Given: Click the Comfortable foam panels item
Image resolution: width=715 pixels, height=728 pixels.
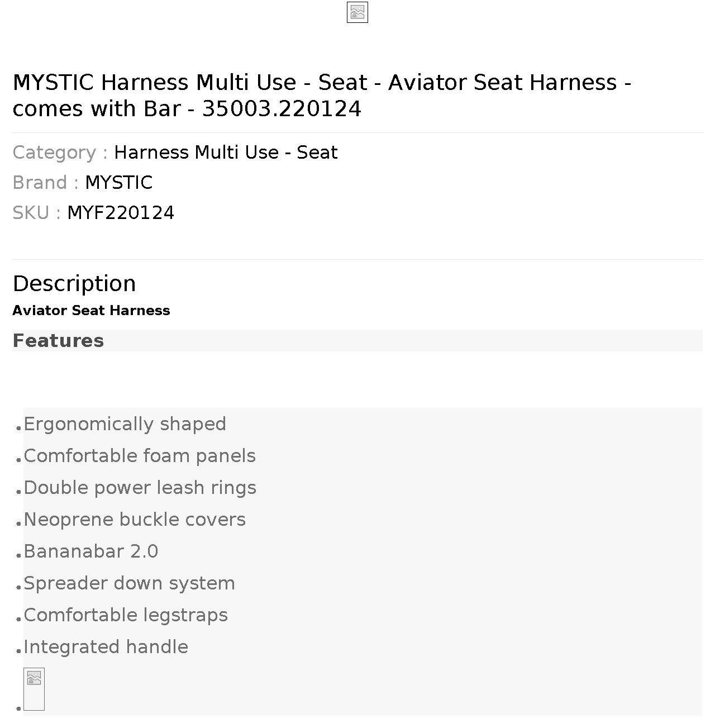Looking at the screenshot, I should 140,456.
